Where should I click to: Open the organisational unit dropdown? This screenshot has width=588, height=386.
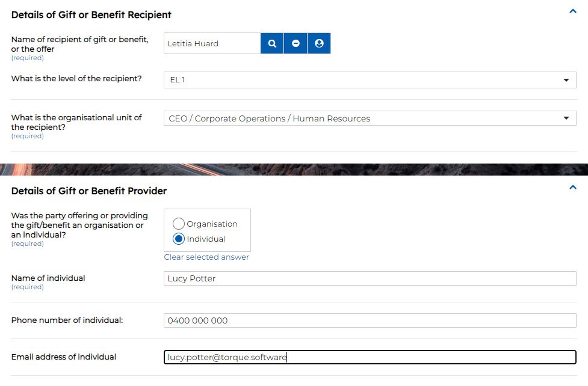(x=370, y=118)
